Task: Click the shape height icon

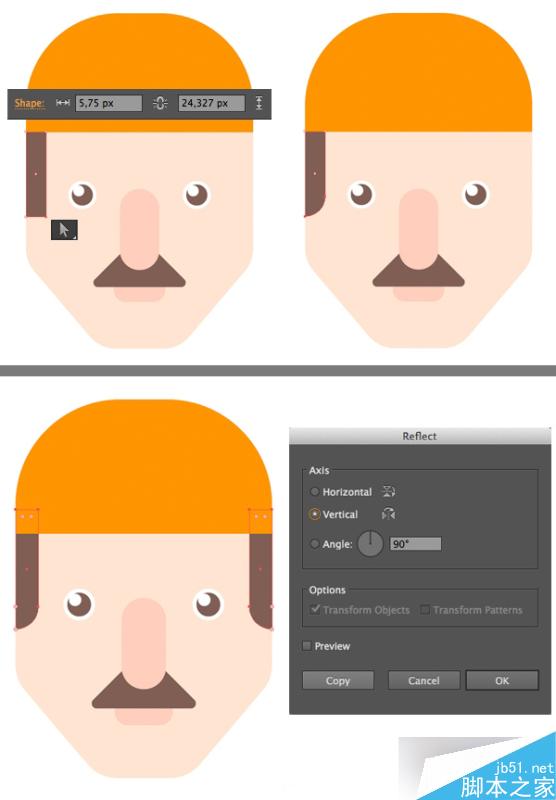Action: [259, 103]
